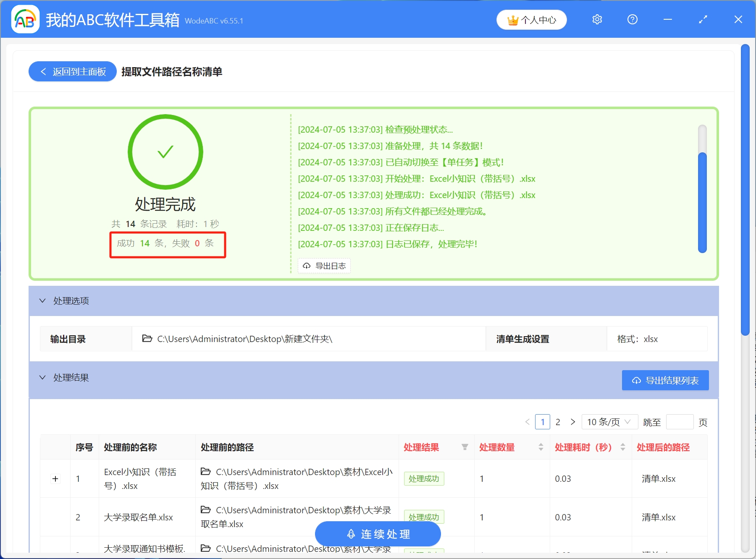
Task: Click the folder icon beside the output directory path
Action: (x=147, y=339)
